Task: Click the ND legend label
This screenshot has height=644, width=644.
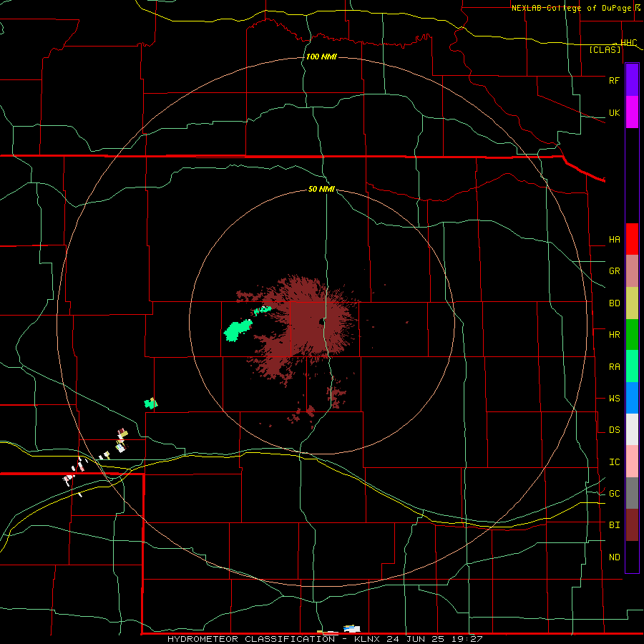Action: click(x=615, y=557)
